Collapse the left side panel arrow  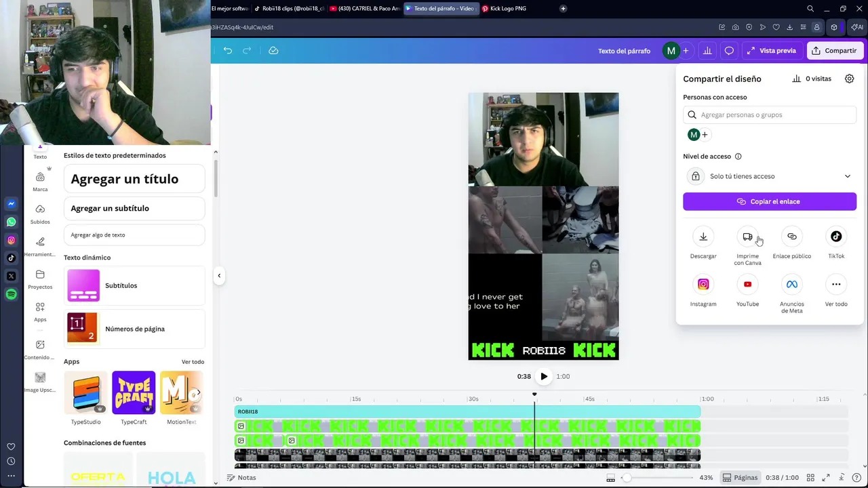click(x=219, y=275)
